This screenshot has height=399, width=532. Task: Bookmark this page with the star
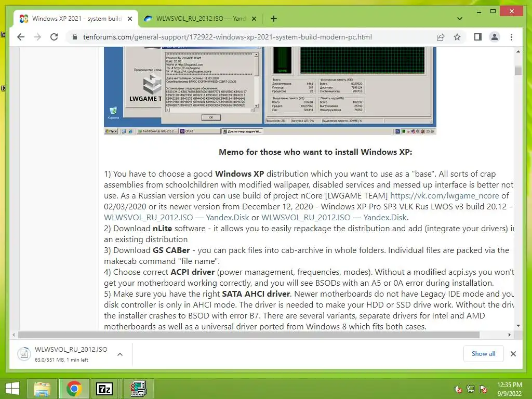[457, 37]
